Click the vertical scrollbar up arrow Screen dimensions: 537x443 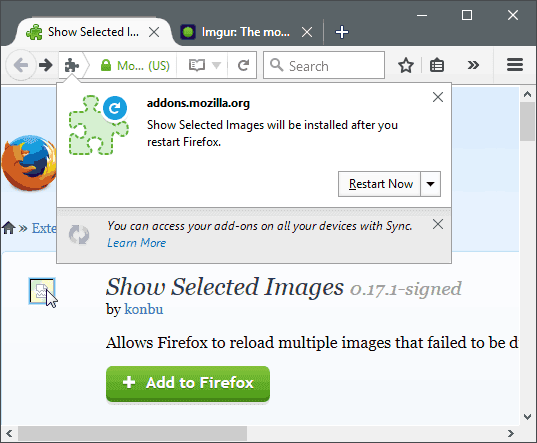[x=527, y=94]
